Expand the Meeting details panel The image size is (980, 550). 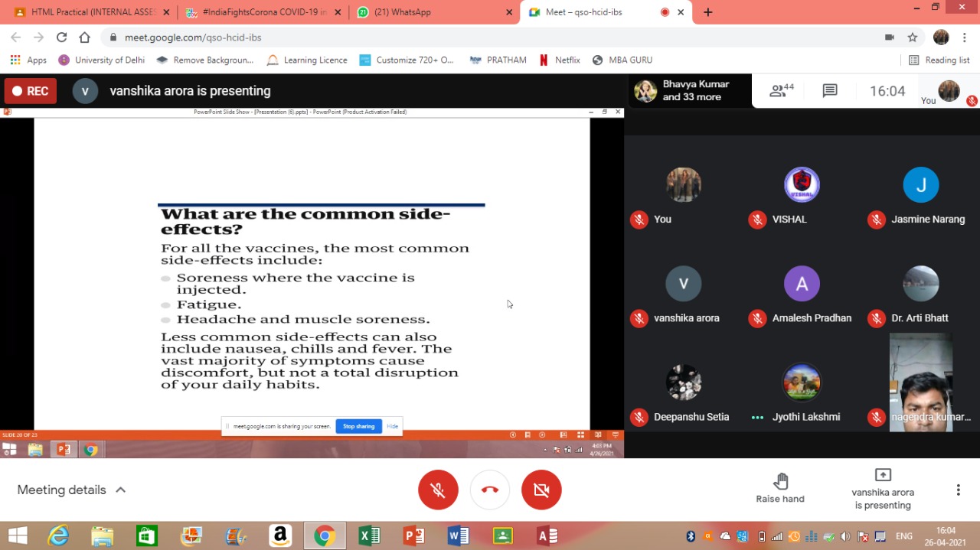tap(71, 490)
